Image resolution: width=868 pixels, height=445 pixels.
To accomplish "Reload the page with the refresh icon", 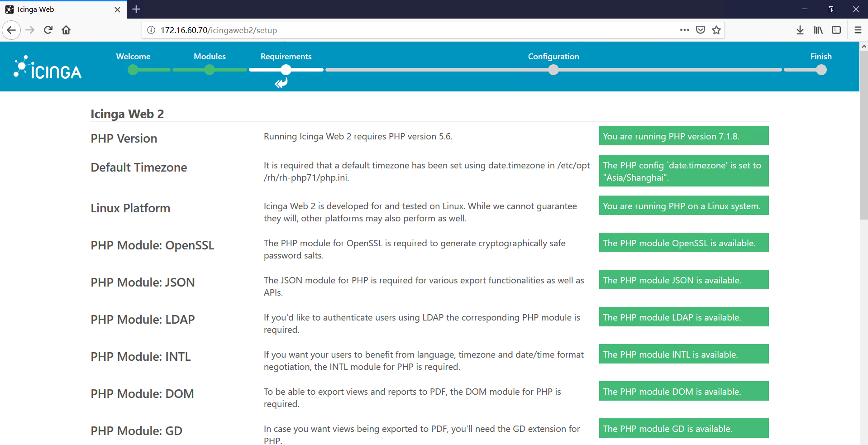I will point(48,30).
